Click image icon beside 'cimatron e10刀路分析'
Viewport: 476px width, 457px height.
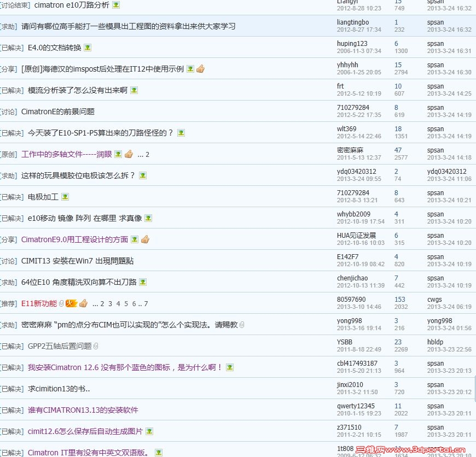(116, 5)
